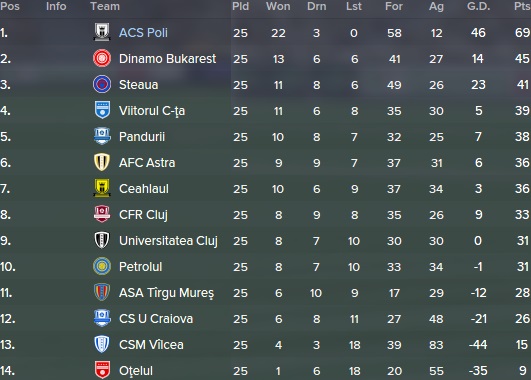Sort by G.D. column header

pos(479,6)
